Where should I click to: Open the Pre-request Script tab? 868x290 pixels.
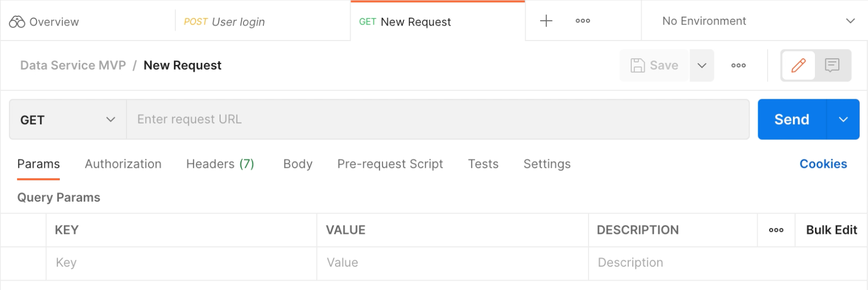pos(390,164)
